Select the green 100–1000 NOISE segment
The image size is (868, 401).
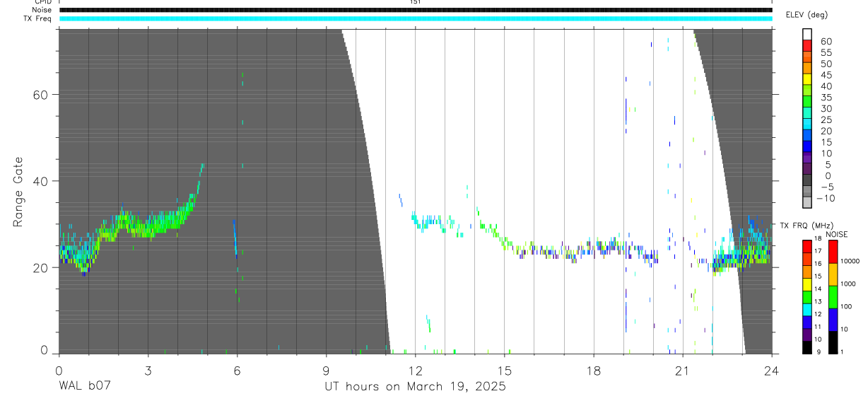pos(833,297)
